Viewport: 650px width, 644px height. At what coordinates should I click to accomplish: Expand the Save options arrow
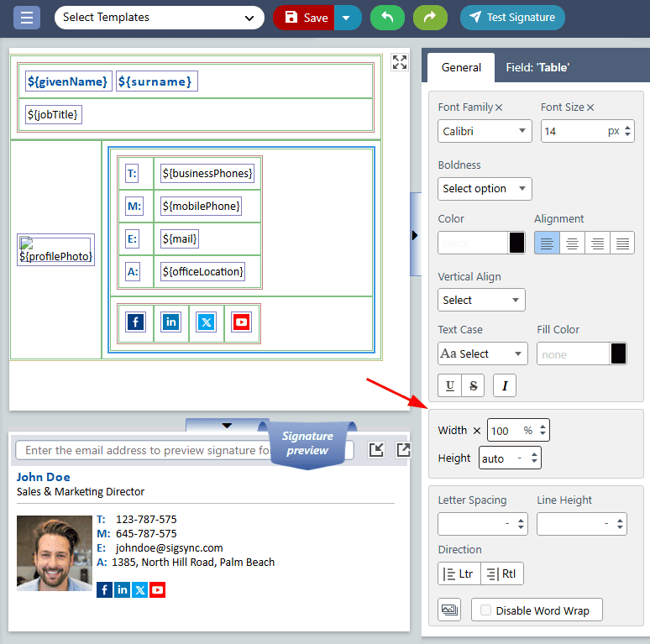coord(348,17)
